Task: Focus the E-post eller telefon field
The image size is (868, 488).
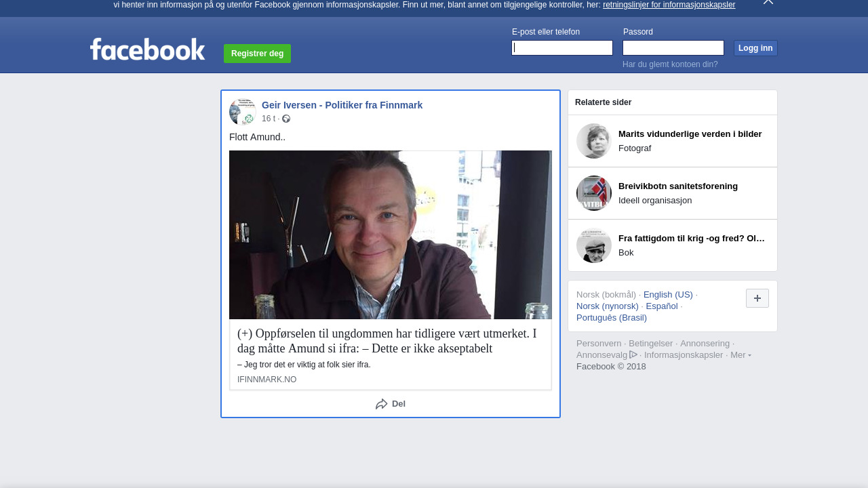Action: coord(562,47)
